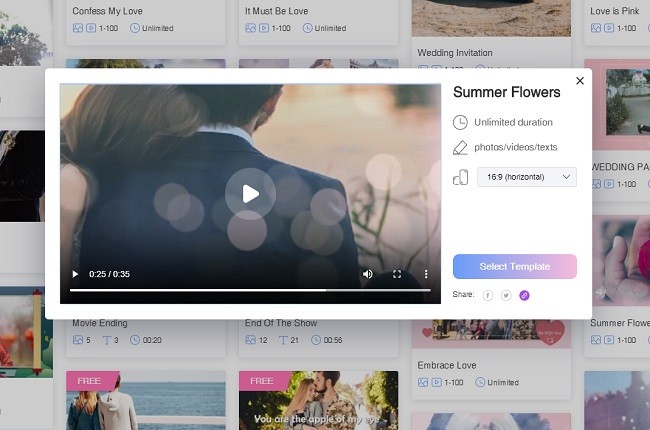Click the Select Template button
Image resolution: width=650 pixels, height=430 pixels.
tap(514, 266)
